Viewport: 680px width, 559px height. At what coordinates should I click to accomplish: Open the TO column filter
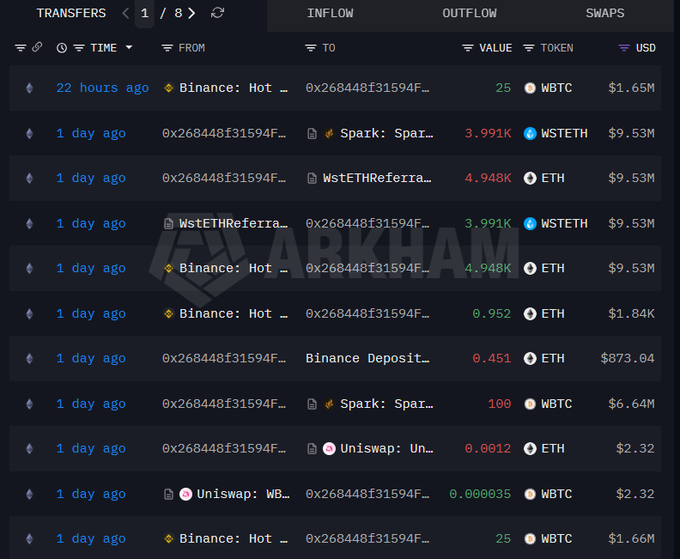[x=311, y=48]
